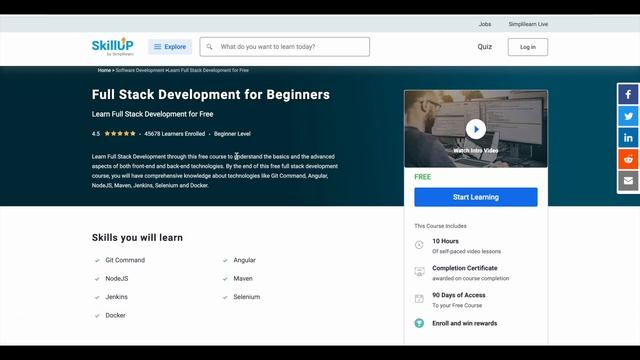The width and height of the screenshot is (640, 360).
Task: Click the intro video thumbnail image
Action: click(476, 129)
